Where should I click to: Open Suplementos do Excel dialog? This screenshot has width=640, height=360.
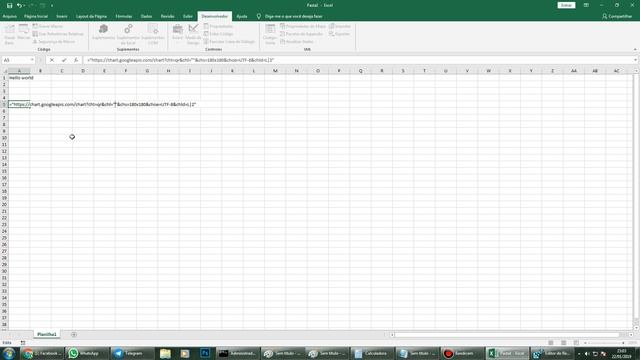[128, 34]
